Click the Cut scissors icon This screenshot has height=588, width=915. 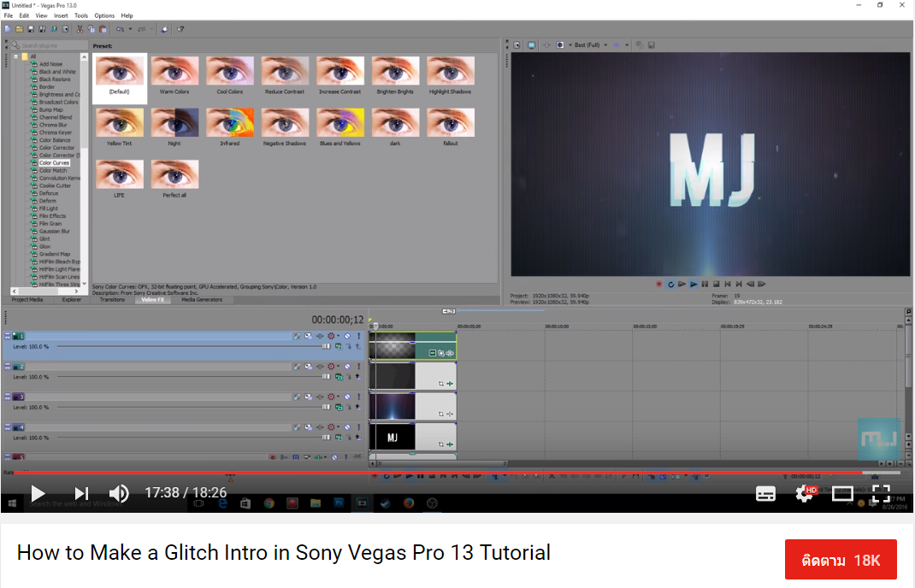pyautogui.click(x=80, y=29)
